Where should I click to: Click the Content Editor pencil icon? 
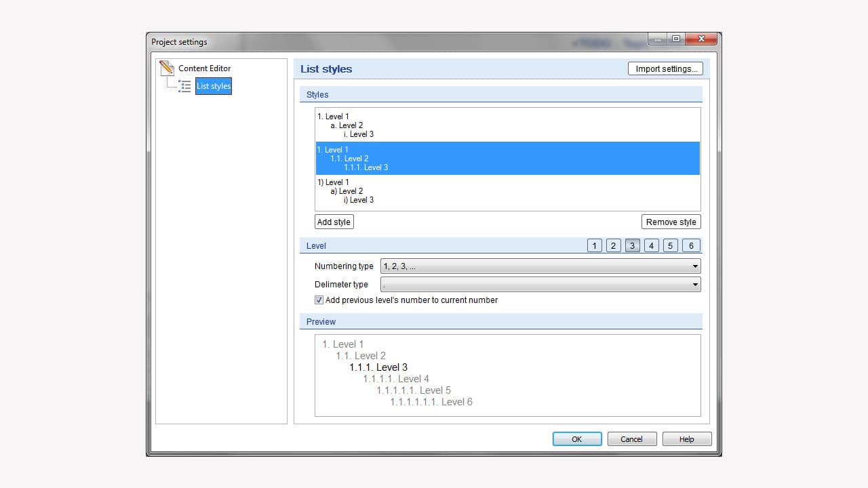click(x=167, y=68)
